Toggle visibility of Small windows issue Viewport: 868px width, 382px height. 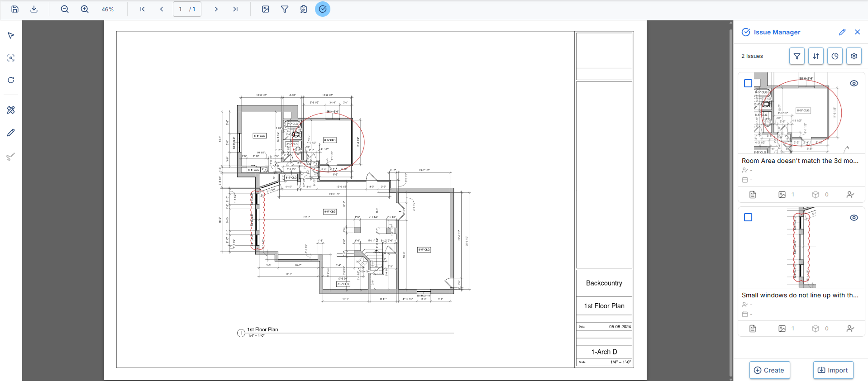(854, 218)
